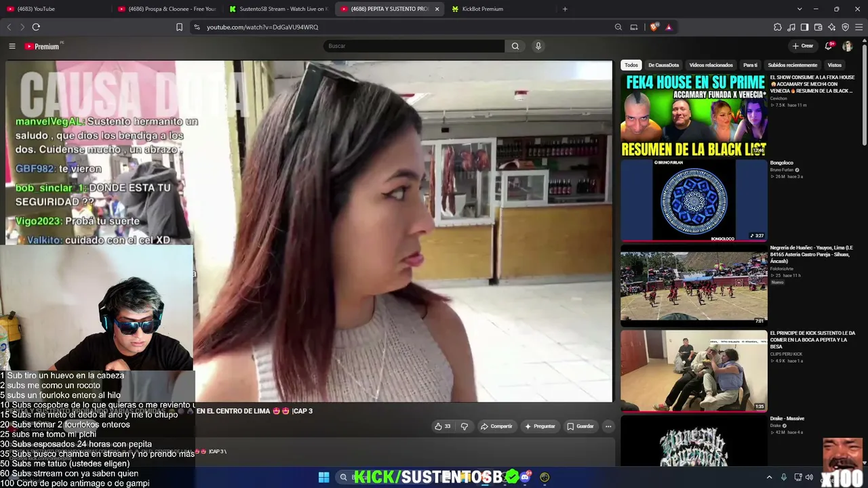The width and height of the screenshot is (868, 488).
Task: Open the Drake - Massive video thumbnail
Action: (x=694, y=441)
